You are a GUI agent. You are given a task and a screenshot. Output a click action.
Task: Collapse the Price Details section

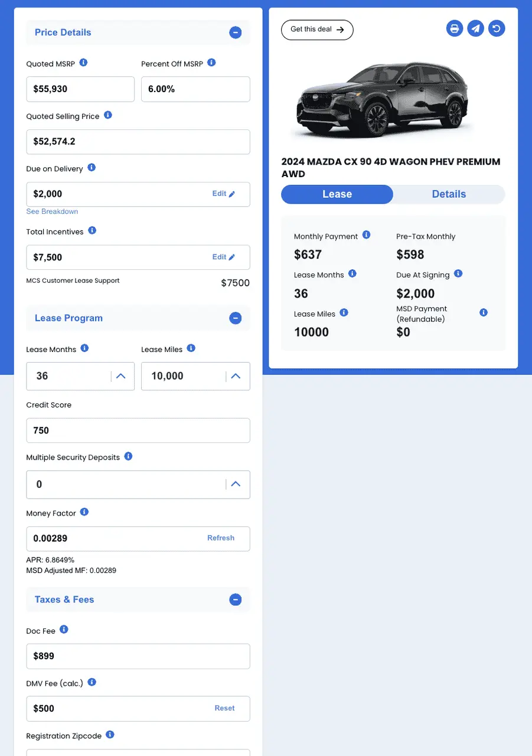click(235, 32)
